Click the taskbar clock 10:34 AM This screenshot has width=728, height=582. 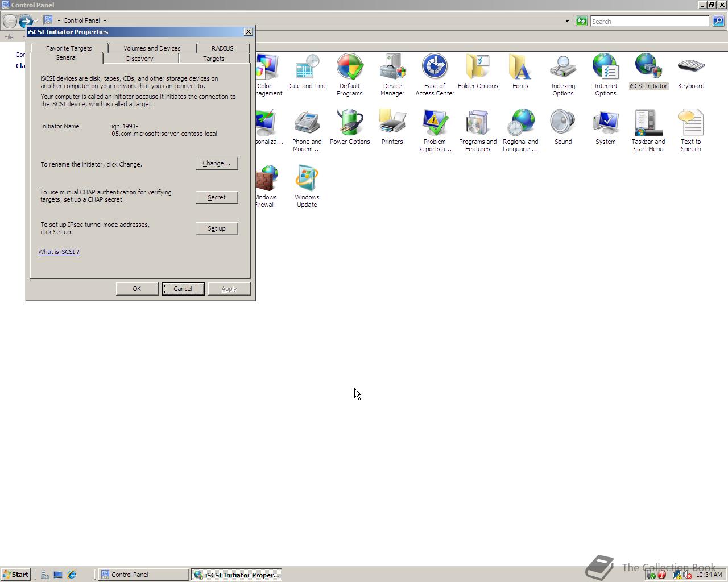click(x=709, y=575)
